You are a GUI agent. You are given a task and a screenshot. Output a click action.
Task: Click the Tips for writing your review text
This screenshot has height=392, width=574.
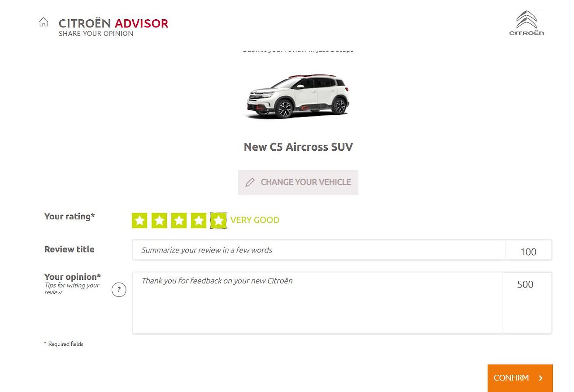[72, 289]
